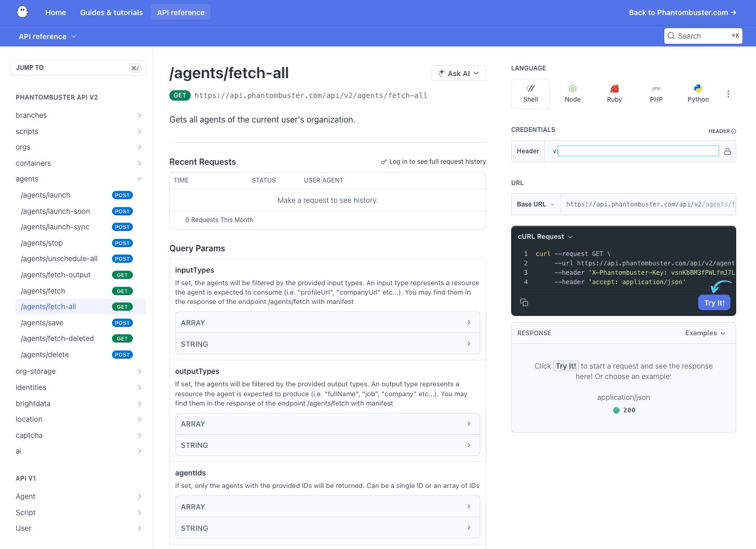The image size is (756, 549).
Task: Open API reference tab
Action: point(181,13)
